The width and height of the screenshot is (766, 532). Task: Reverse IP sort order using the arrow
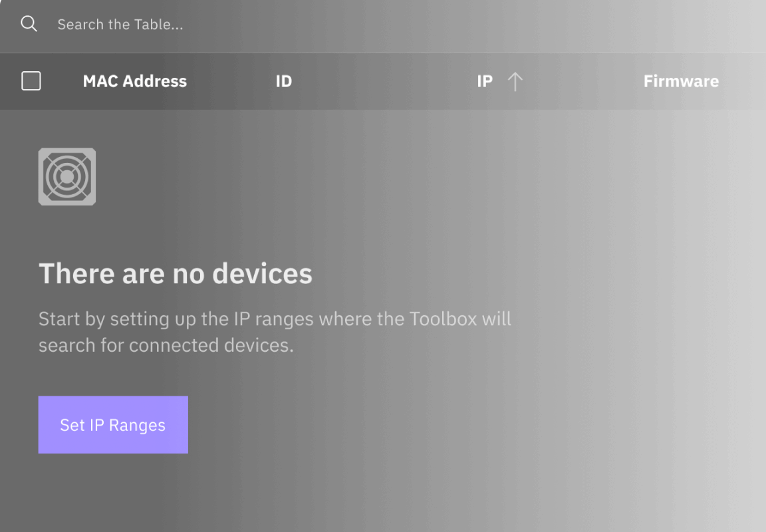(x=515, y=82)
